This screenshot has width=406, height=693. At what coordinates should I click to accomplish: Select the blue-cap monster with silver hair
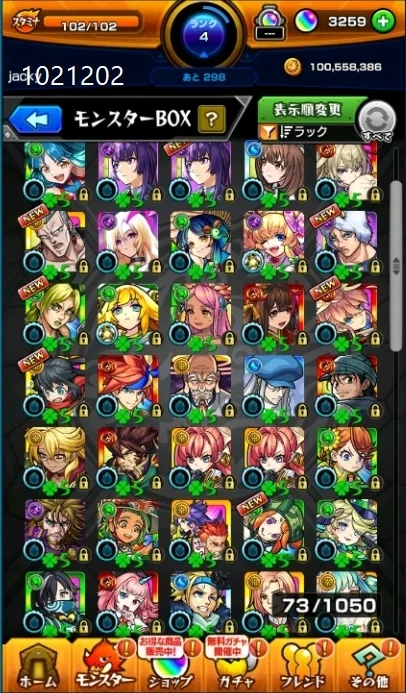[x=274, y=386]
